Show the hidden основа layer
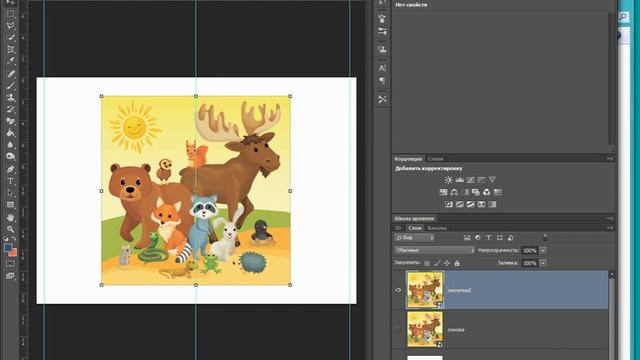 point(398,329)
